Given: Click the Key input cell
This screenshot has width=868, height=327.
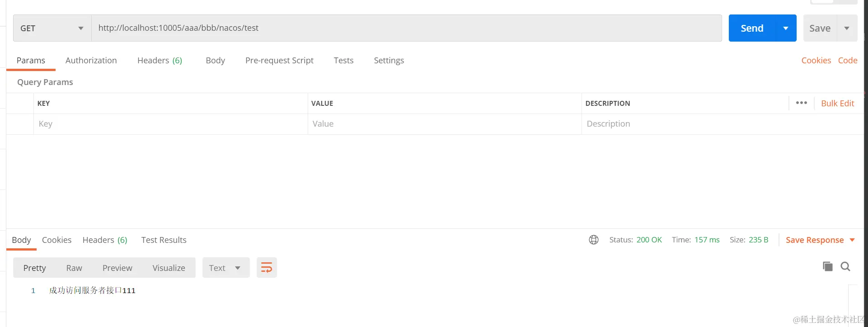Looking at the screenshot, I should pyautogui.click(x=171, y=124).
